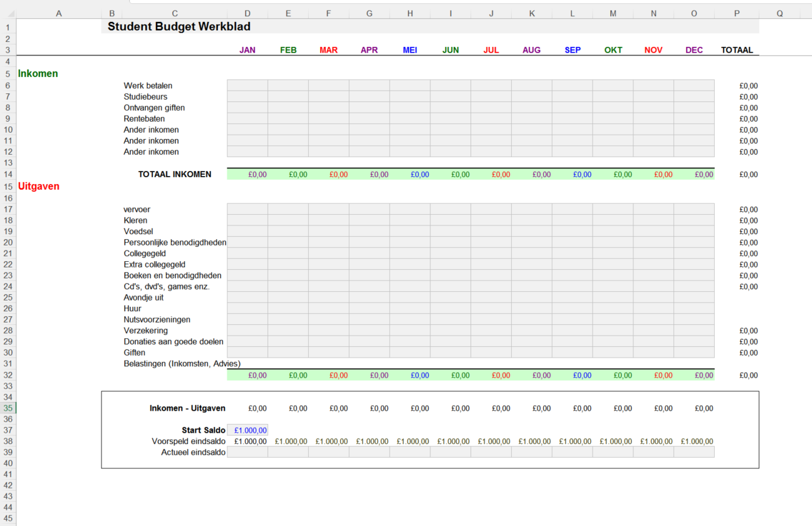Select the Werk betalen label
This screenshot has width=812, height=526.
[148, 86]
